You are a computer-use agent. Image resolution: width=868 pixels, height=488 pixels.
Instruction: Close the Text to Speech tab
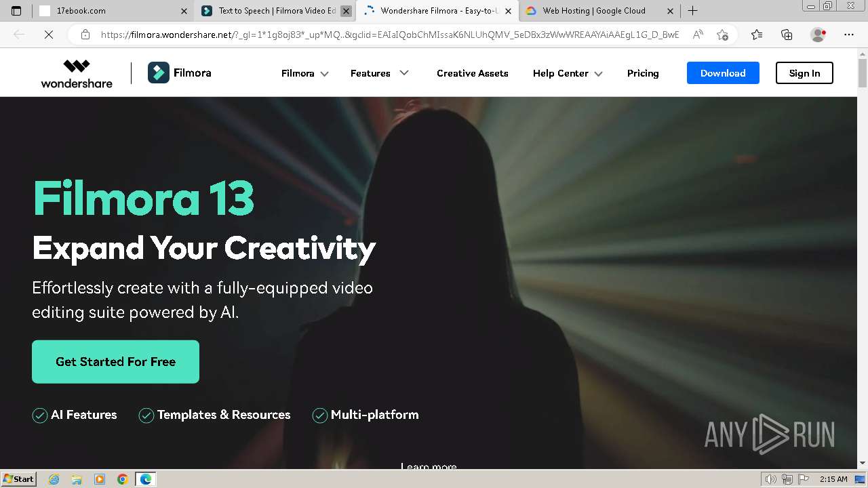pos(346,11)
